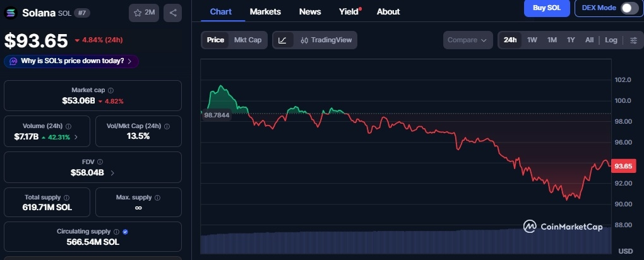Screen dimensions: 644x260
Task: Click the 4.82% market cap change
Action: point(114,101)
